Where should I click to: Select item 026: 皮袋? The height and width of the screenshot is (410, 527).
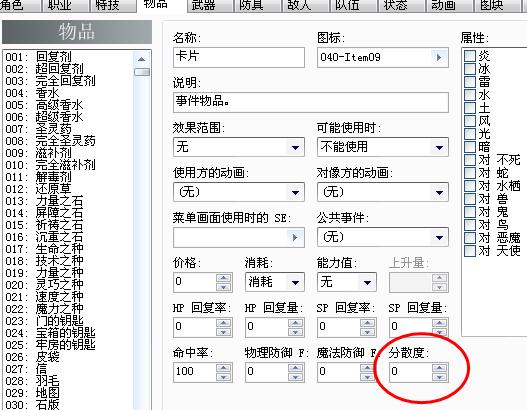(68, 357)
